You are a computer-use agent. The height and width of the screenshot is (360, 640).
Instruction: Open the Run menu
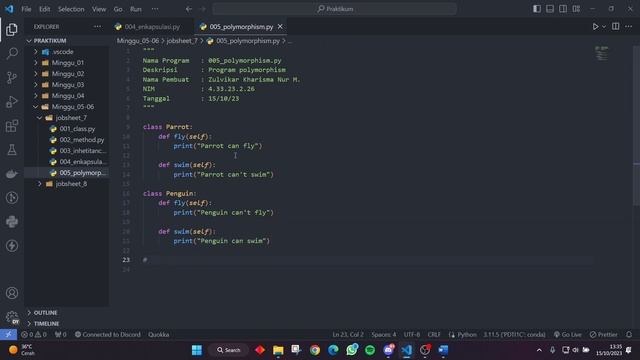(x=136, y=9)
